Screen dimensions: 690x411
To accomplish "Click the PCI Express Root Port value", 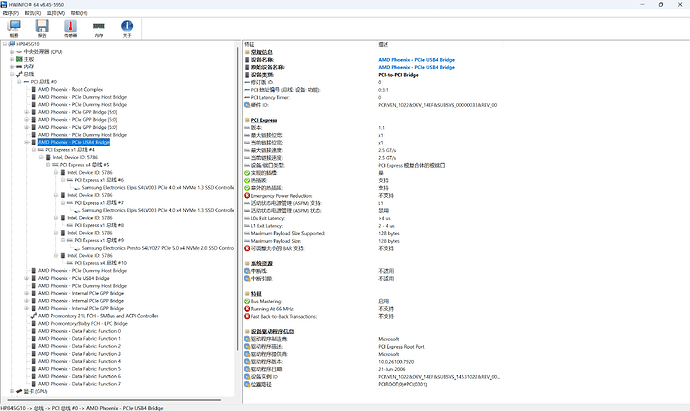I will click(401, 347).
